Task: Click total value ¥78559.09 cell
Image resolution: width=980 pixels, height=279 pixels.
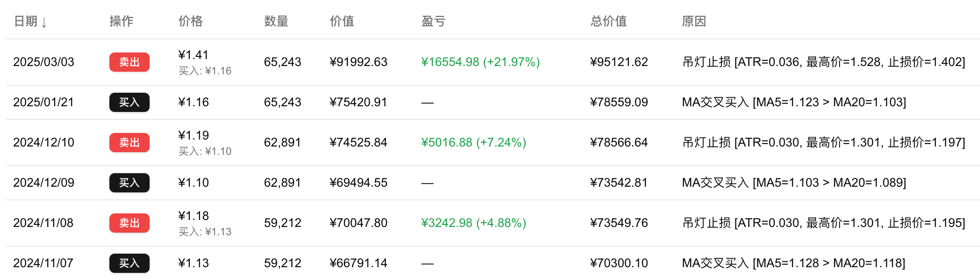Action: click(x=619, y=102)
